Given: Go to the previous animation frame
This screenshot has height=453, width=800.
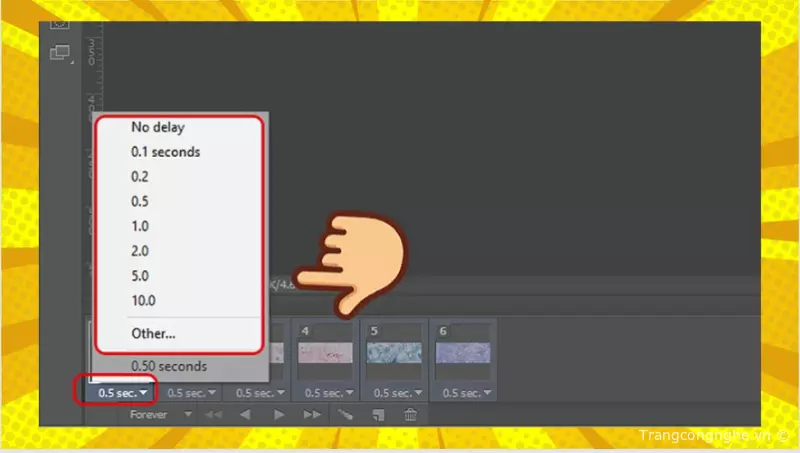Looking at the screenshot, I should pos(246,414).
